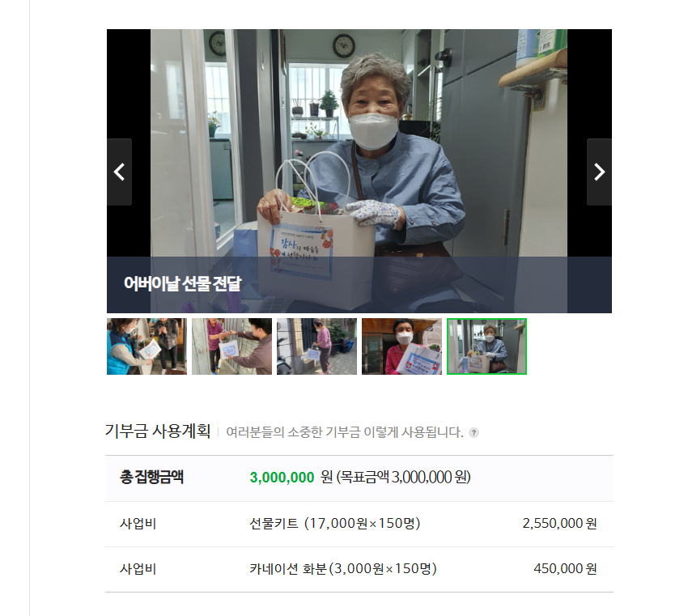Select thumbnail of woman carrying bag in alley
Screen dimensions: 688x616
[316, 346]
